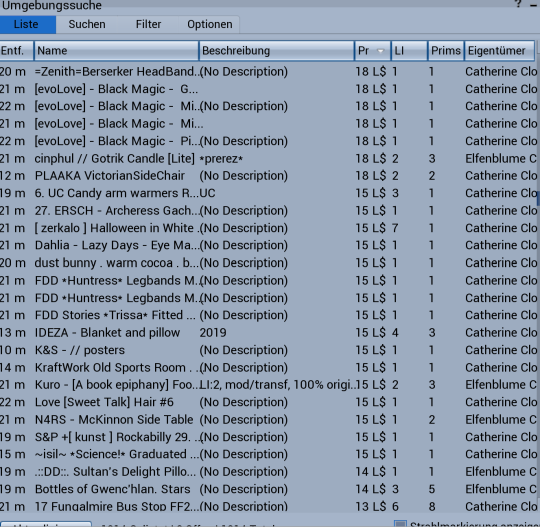The width and height of the screenshot is (540, 527).
Task: Click the Prims column header
Action: 446,51
